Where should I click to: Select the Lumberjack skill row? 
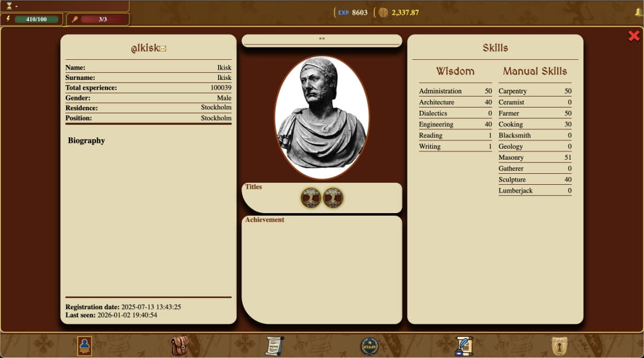pos(535,191)
